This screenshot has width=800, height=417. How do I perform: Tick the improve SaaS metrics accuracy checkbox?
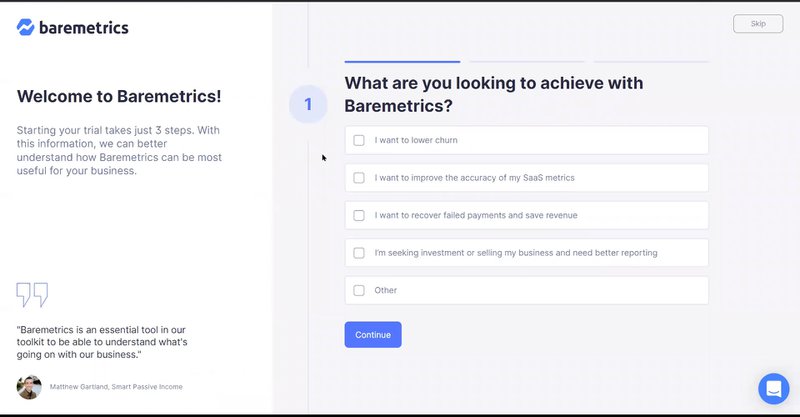[x=359, y=178]
